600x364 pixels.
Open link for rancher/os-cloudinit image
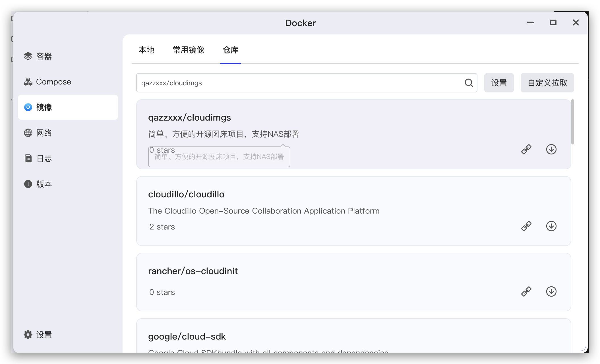526,291
